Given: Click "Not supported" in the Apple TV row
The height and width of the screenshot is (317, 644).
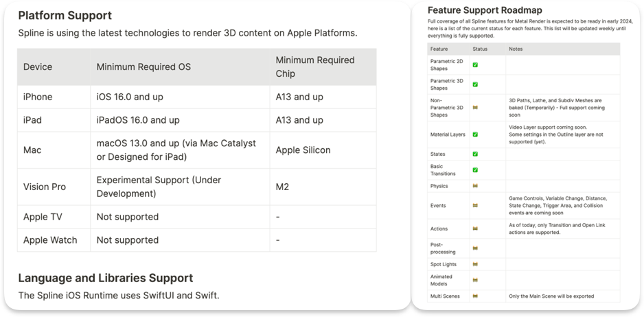Looking at the screenshot, I should click(127, 217).
